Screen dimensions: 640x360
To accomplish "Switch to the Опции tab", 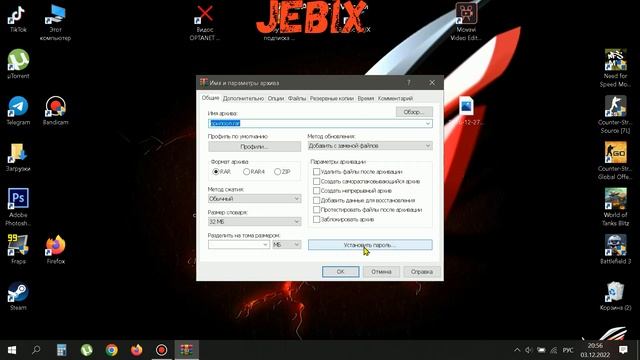I will point(276,98).
